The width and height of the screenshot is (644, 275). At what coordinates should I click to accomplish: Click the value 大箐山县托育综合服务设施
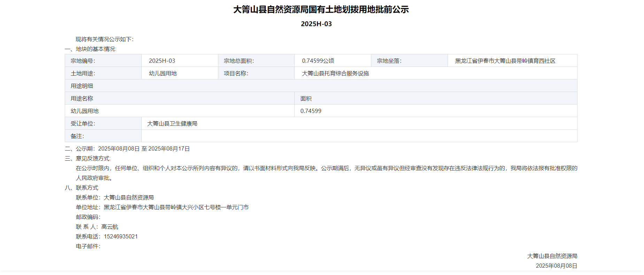[335, 73]
